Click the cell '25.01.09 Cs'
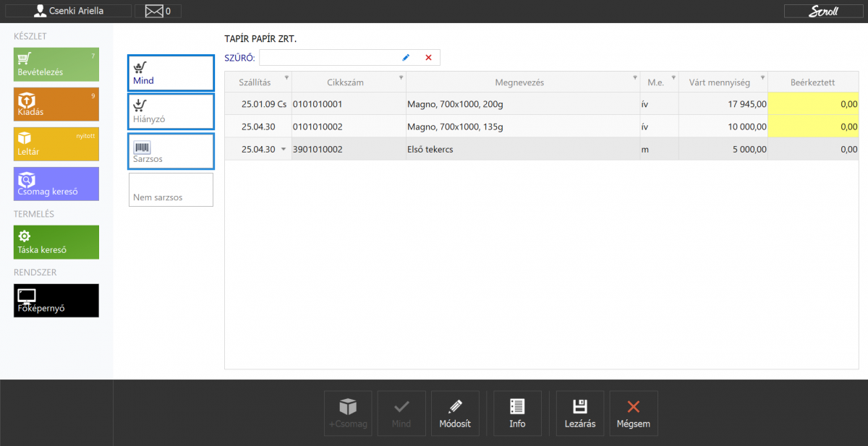The width and height of the screenshot is (868, 446). point(258,104)
